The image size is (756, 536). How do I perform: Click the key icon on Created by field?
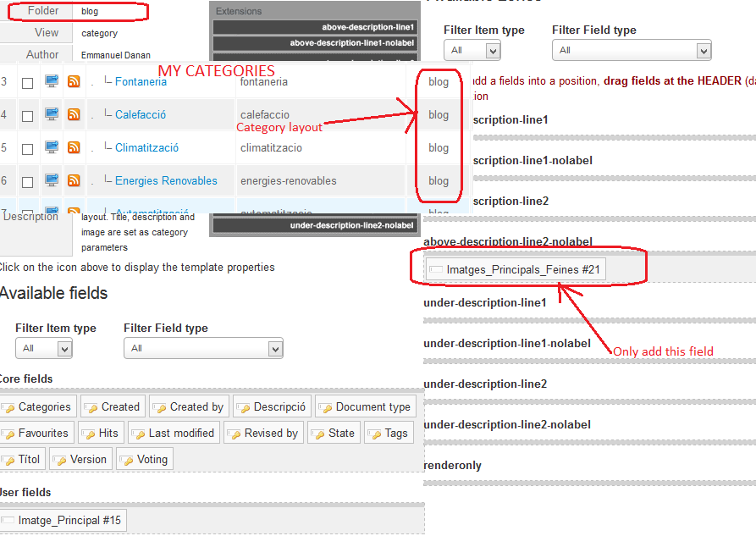coord(160,409)
